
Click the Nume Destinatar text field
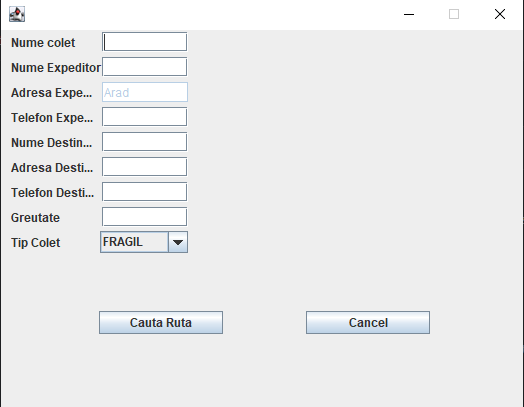point(144,142)
